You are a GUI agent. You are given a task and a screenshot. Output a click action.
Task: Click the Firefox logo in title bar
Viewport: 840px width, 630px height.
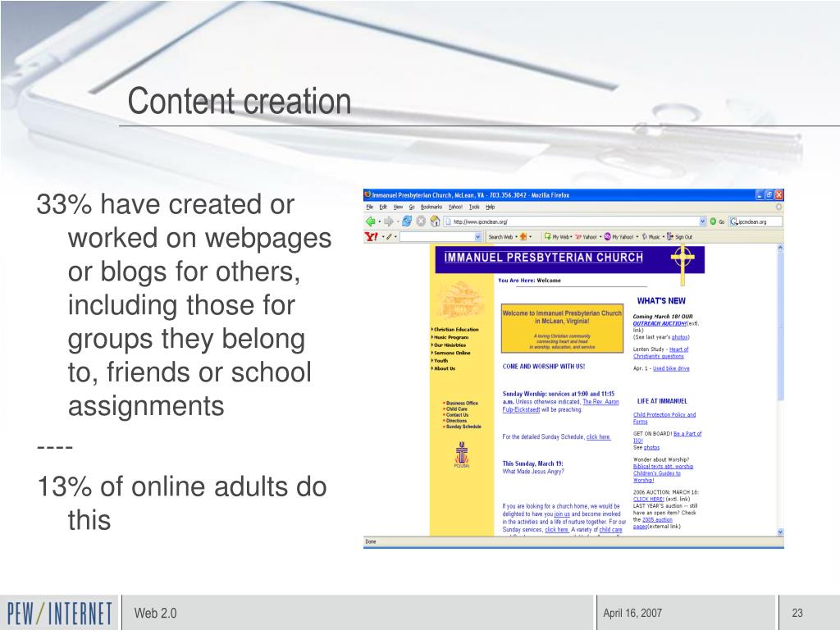[x=367, y=194]
